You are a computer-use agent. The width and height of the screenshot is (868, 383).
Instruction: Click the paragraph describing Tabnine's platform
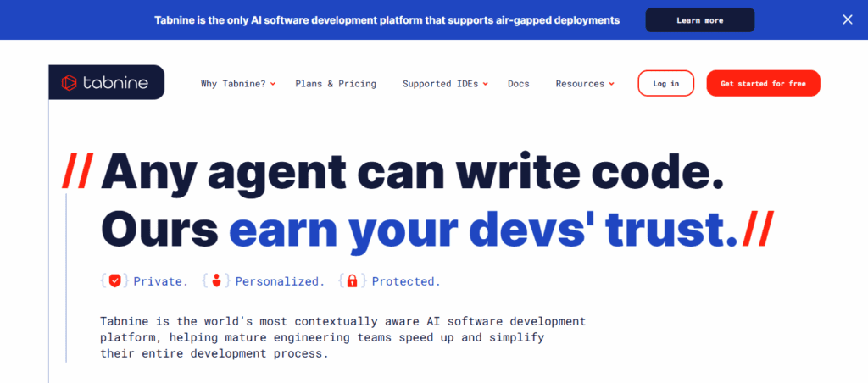(x=342, y=337)
